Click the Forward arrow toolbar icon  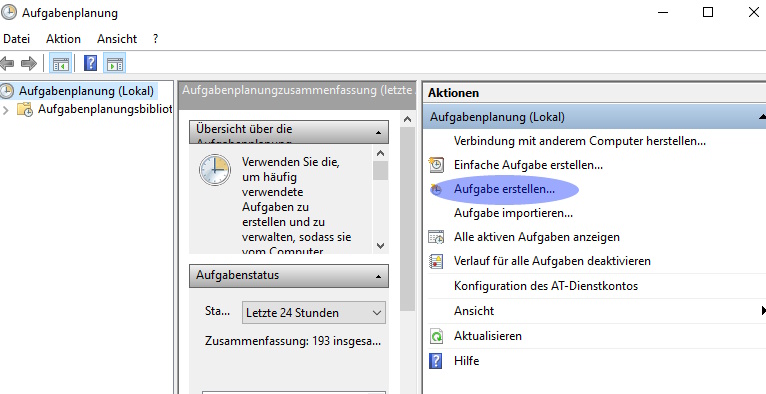coord(29,63)
